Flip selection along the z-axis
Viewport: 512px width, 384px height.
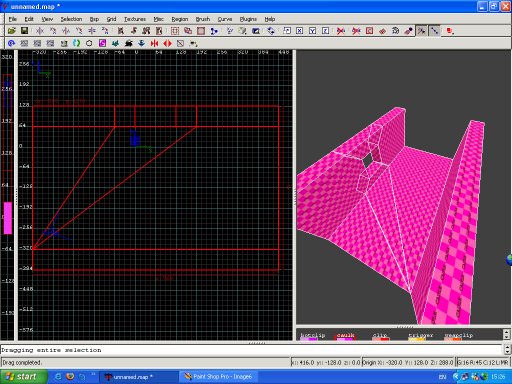coord(92,31)
